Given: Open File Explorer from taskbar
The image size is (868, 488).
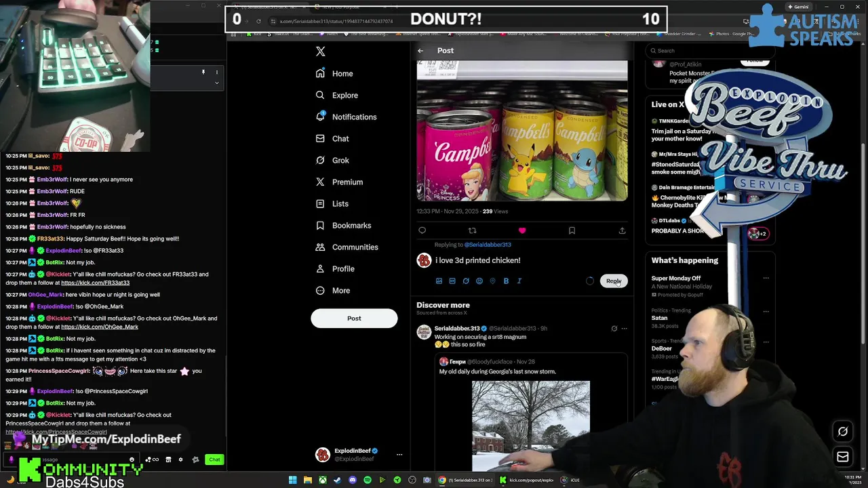Looking at the screenshot, I should [307, 480].
